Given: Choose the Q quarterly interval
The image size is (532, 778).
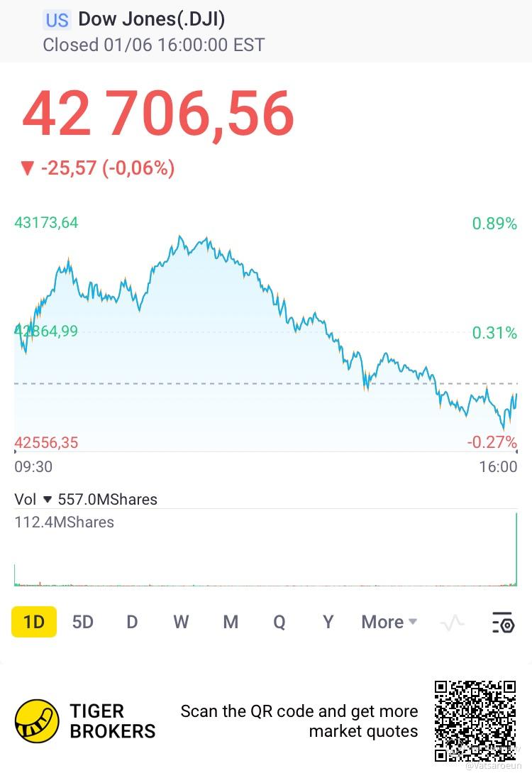Looking at the screenshot, I should 279,622.
